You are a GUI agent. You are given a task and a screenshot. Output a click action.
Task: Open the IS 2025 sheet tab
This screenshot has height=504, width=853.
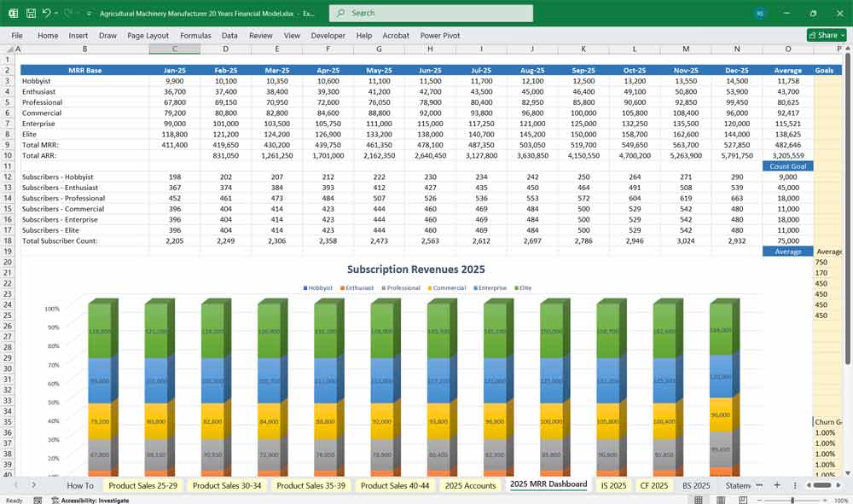pyautogui.click(x=613, y=485)
